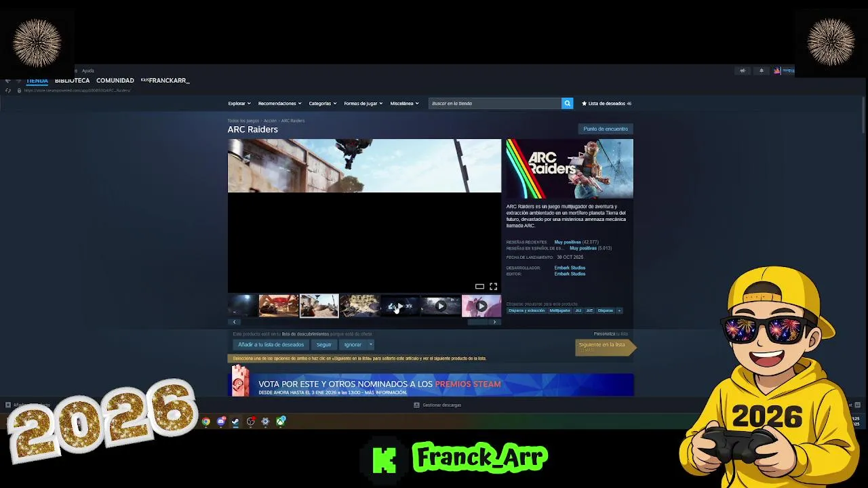Screen dimensions: 868x488
Task: Click the plus button after tags
Action: pos(618,310)
